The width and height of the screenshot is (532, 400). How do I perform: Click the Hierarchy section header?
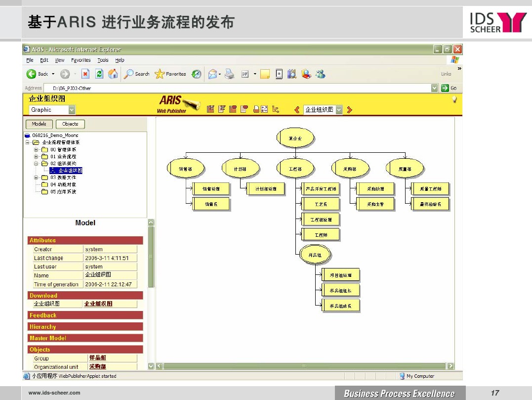85,327
